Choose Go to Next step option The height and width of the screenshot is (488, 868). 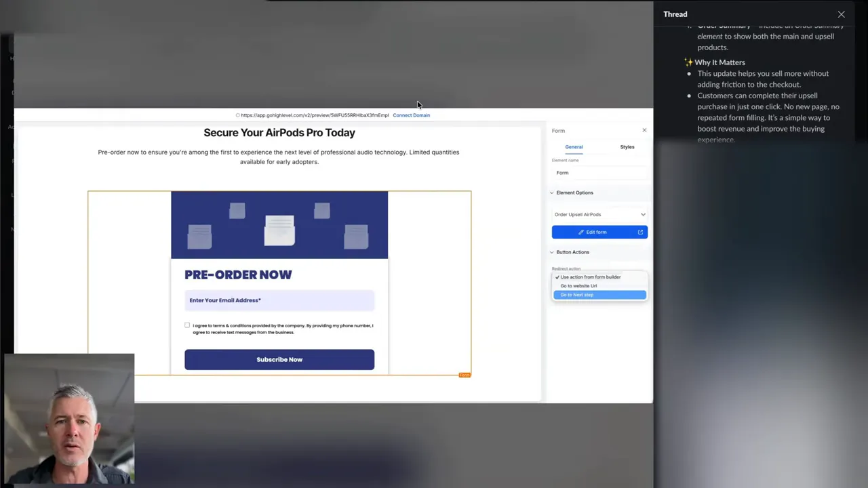pyautogui.click(x=599, y=295)
